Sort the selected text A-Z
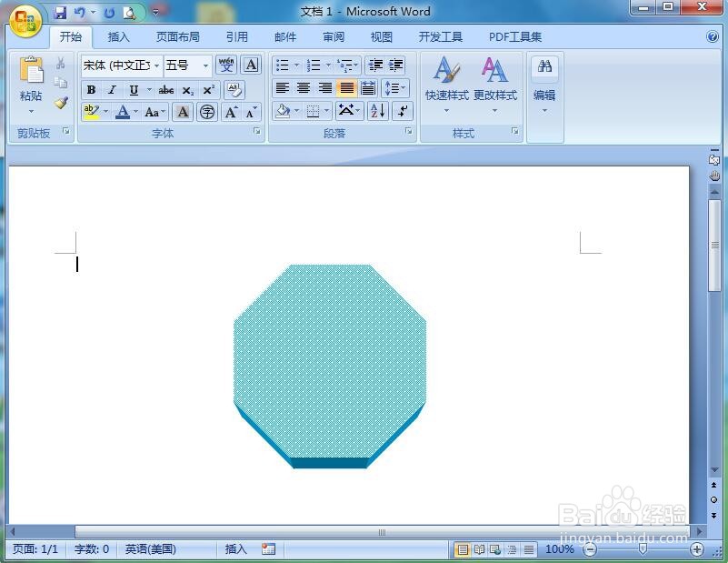 point(378,111)
